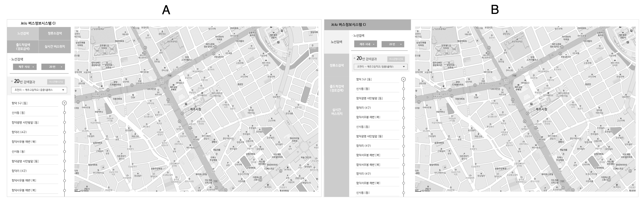Click the circled down-arrow route start icon in A
The width and height of the screenshot is (644, 204).
click(65, 103)
